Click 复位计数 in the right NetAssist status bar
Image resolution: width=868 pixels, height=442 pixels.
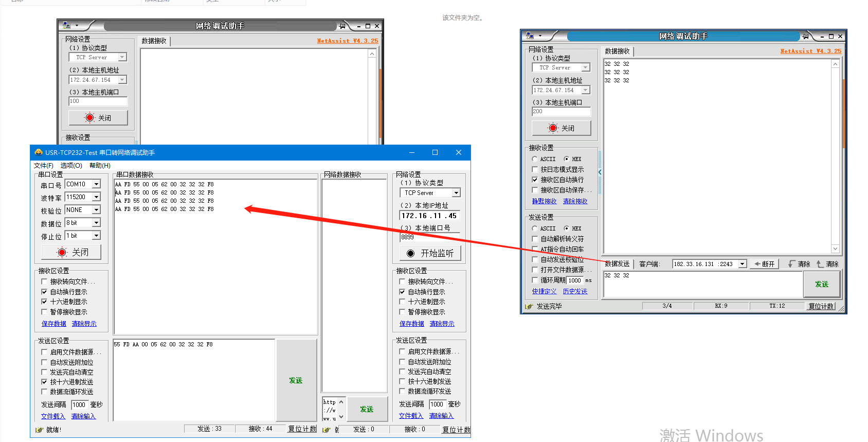click(821, 306)
